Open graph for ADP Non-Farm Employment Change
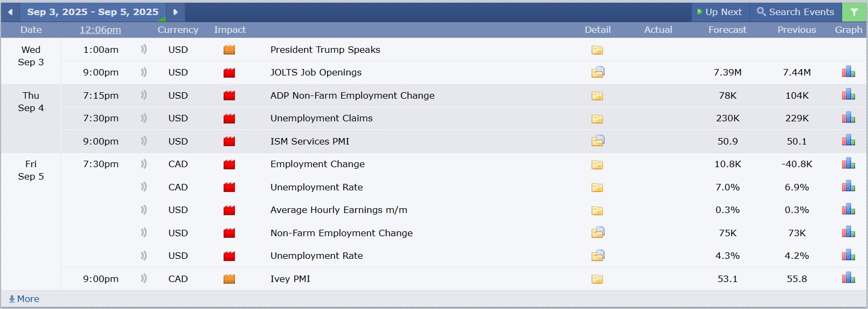The width and height of the screenshot is (868, 309). click(x=849, y=95)
